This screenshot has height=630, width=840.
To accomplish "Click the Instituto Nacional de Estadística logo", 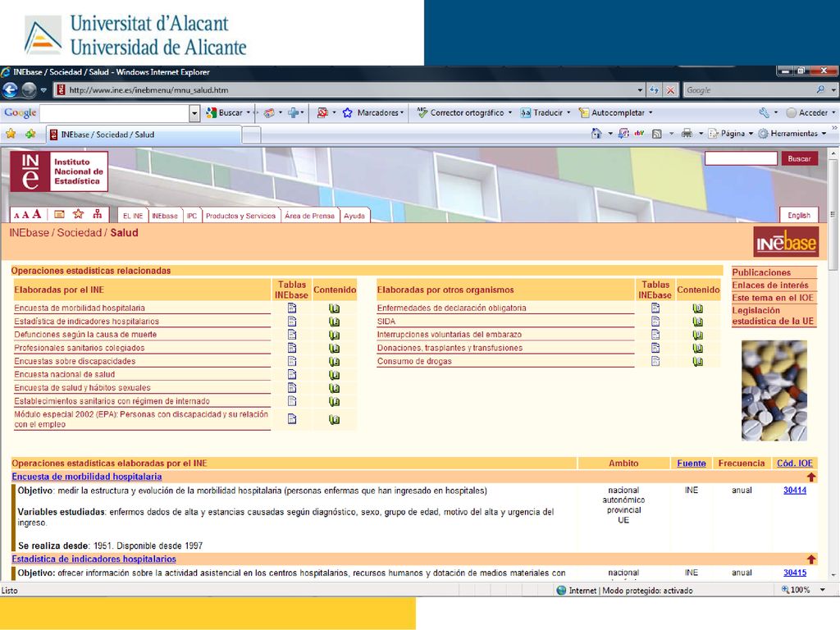I will click(x=59, y=171).
